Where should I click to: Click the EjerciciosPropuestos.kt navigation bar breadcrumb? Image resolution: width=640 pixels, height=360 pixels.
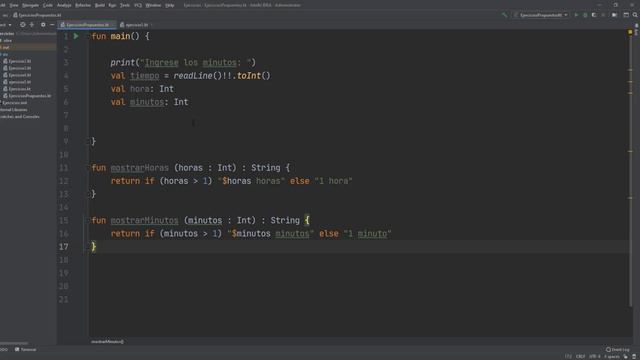click(37, 15)
